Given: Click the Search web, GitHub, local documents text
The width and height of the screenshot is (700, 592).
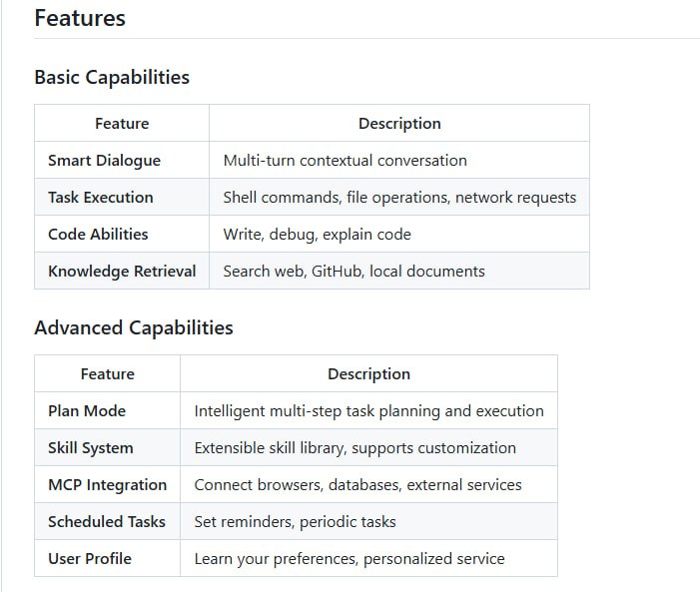Looking at the screenshot, I should pos(353,271).
